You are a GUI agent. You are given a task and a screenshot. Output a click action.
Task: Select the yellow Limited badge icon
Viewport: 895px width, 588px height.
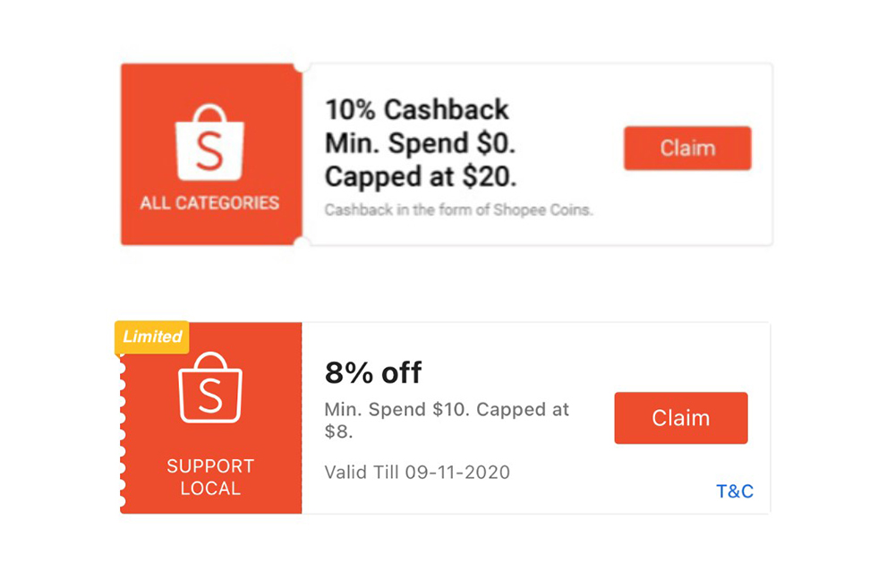tap(151, 337)
